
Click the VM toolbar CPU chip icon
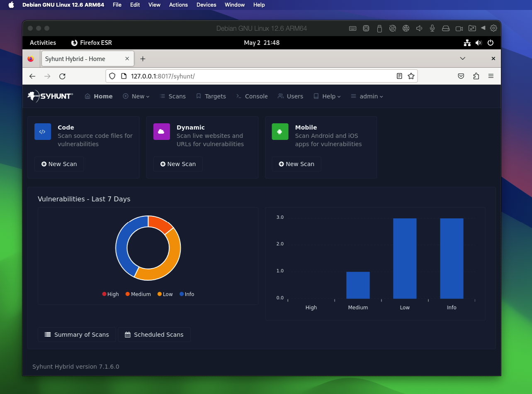pyautogui.click(x=366, y=28)
